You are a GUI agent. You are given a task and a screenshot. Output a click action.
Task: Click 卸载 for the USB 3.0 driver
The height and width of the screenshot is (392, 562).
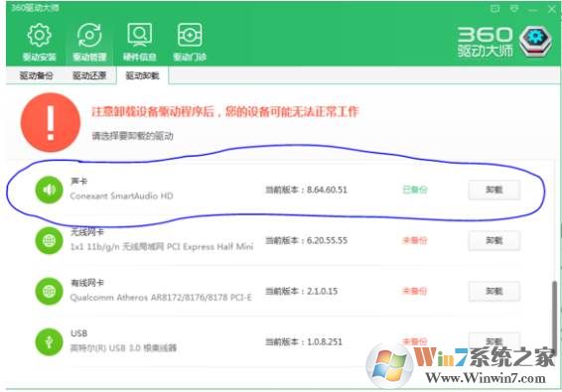(494, 340)
